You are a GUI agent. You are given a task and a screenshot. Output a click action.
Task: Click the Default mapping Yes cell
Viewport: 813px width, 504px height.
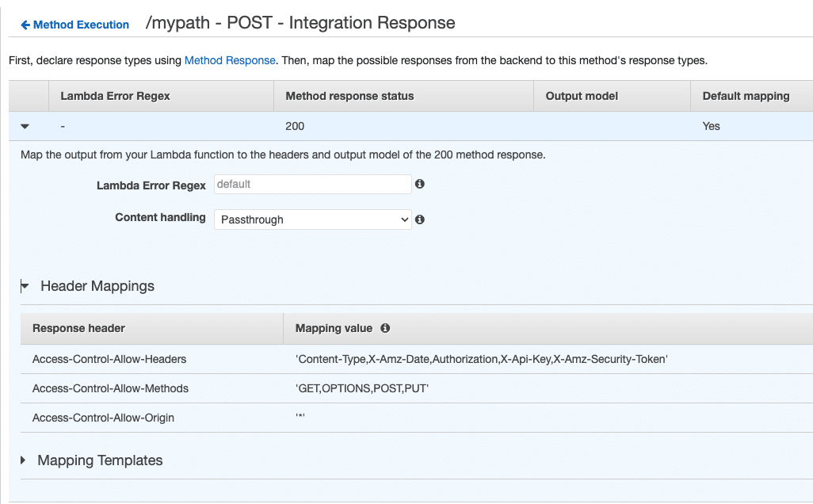[x=710, y=125]
